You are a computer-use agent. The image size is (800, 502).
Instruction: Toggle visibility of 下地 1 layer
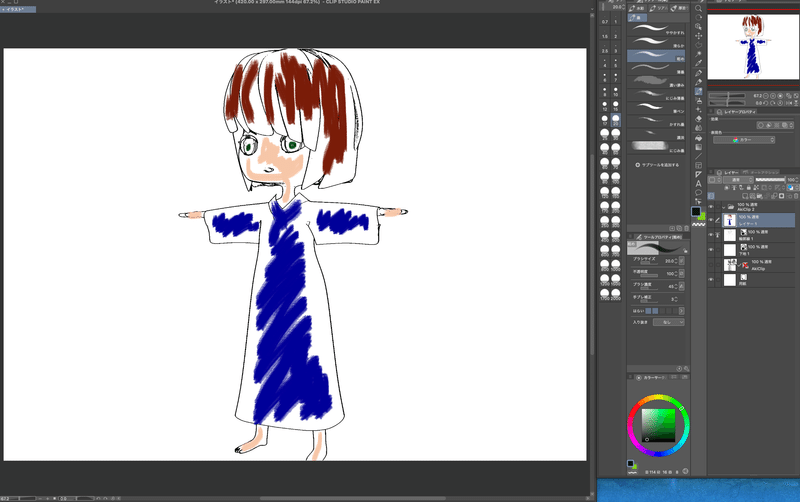click(711, 249)
